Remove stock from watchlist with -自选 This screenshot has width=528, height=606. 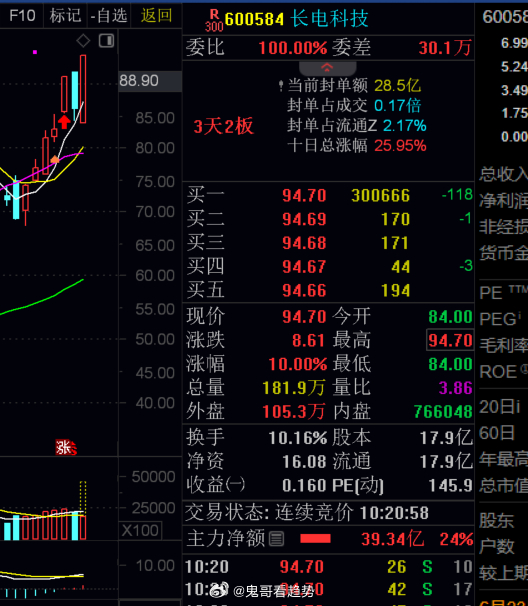coord(109,16)
